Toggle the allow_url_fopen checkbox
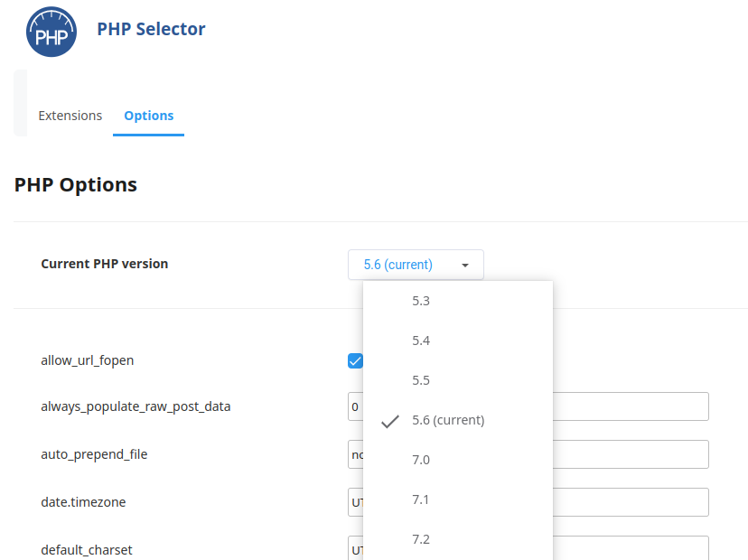Viewport: 748px width, 560px height. pyautogui.click(x=355, y=361)
